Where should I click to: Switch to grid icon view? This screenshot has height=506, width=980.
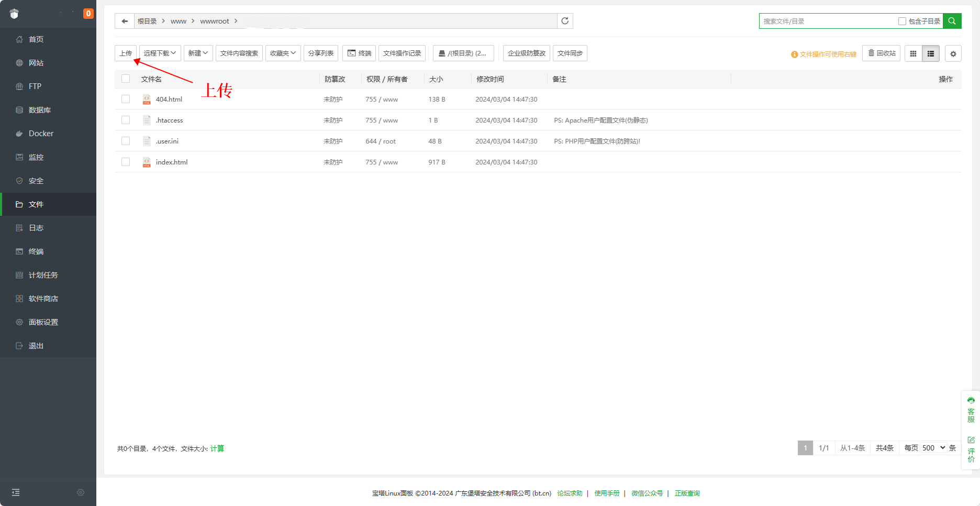pos(913,53)
